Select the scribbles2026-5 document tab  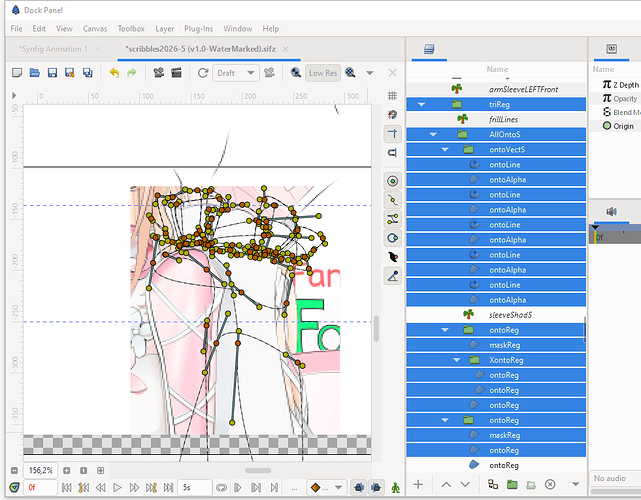(x=201, y=49)
